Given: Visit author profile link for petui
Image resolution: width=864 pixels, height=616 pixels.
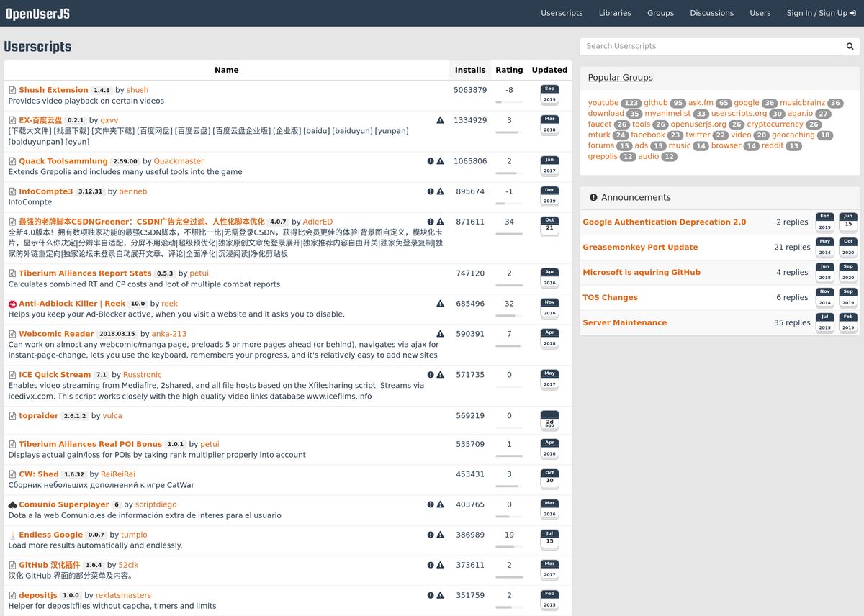Looking at the screenshot, I should point(199,273).
